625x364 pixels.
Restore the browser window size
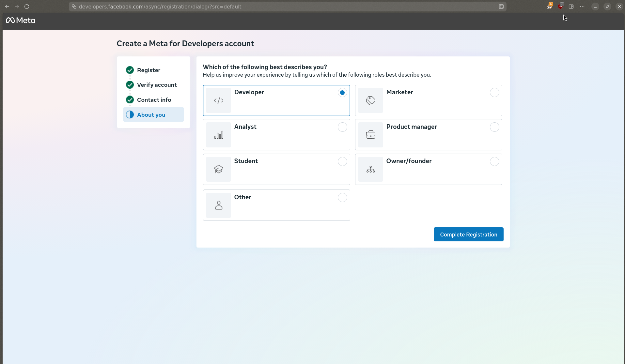click(x=607, y=7)
